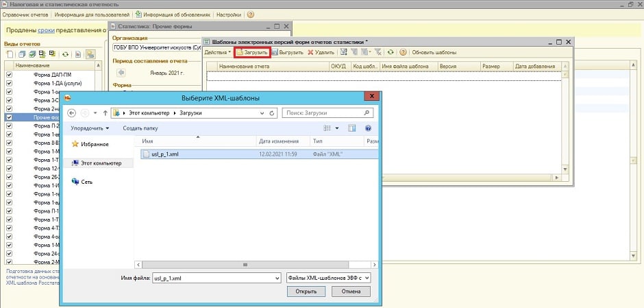Open help icon in templates toolbar

[x=403, y=52]
